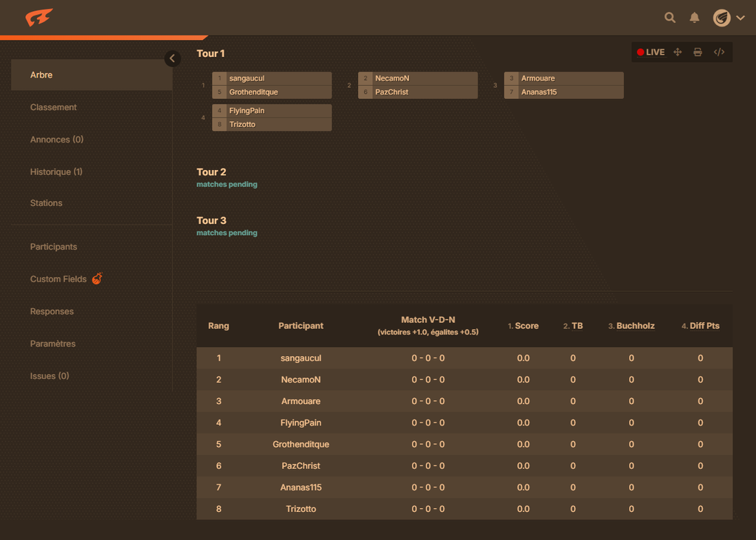Open the search magnifier icon

click(x=670, y=18)
